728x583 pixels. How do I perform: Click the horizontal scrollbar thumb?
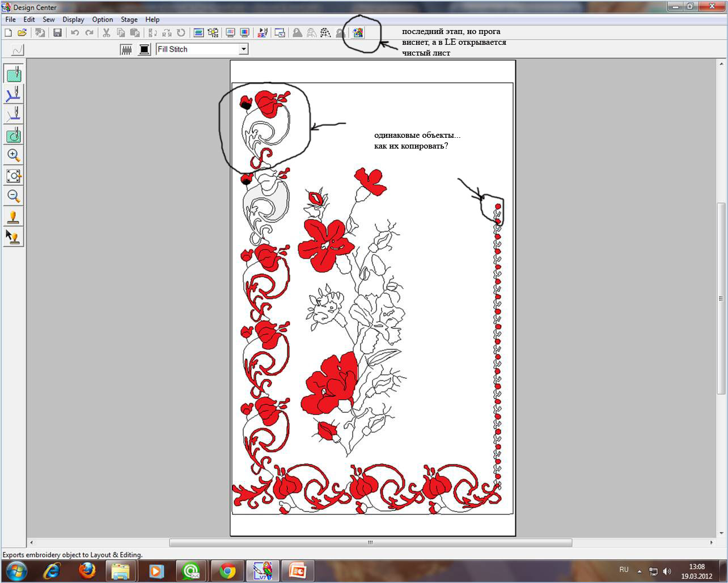pos(370,543)
